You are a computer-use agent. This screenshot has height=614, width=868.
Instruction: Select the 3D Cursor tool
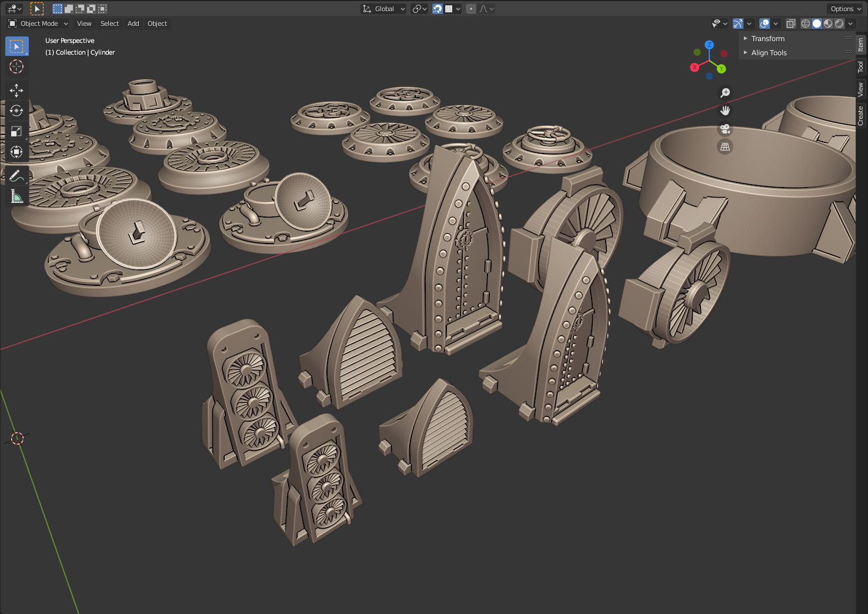click(x=16, y=66)
